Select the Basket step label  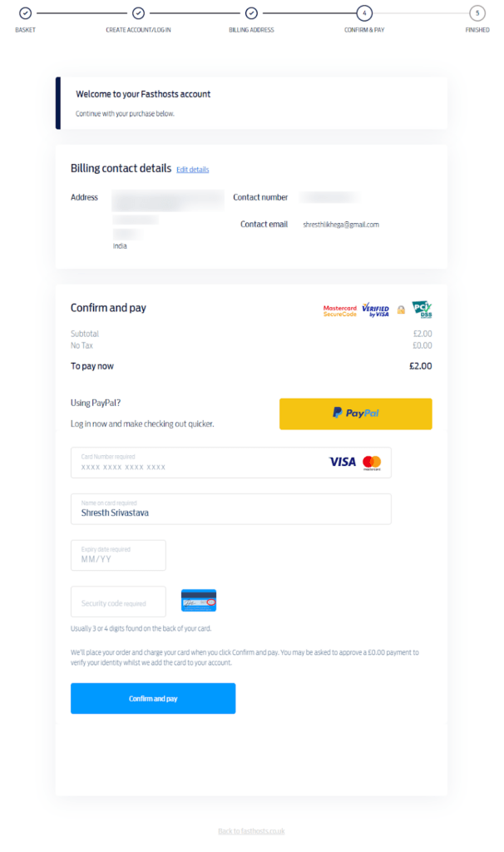click(x=25, y=29)
